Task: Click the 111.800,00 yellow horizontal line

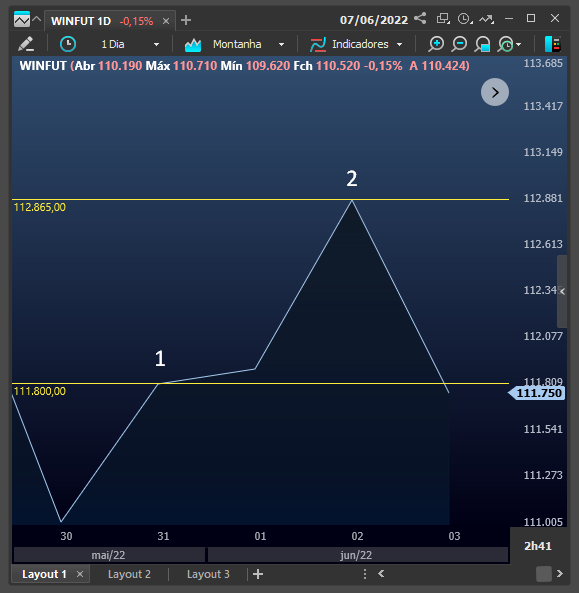Action: tap(260, 383)
